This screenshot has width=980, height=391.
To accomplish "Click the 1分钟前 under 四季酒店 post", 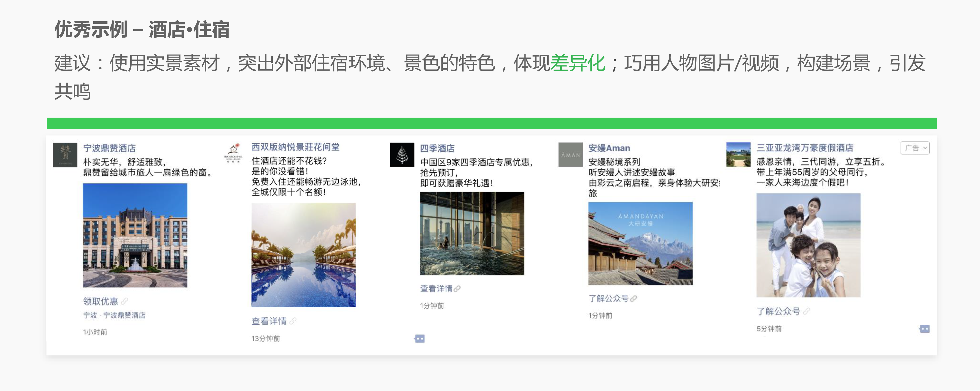I will point(432,306).
